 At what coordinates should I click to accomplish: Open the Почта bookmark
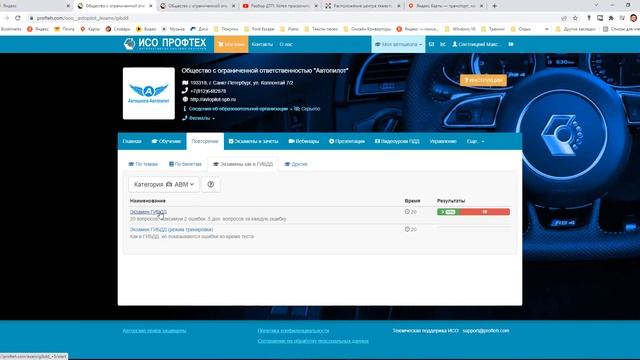pyautogui.click(x=64, y=29)
